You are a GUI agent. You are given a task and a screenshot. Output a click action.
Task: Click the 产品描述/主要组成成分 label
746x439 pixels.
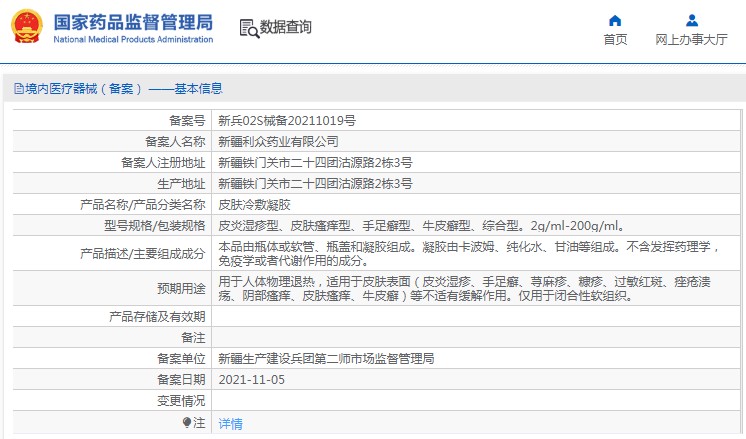point(143,254)
